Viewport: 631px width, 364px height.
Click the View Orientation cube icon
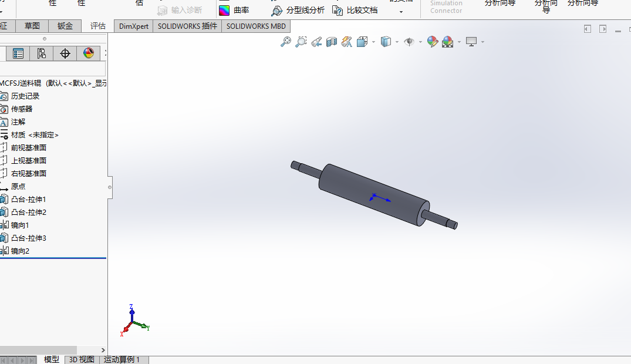[x=362, y=42]
